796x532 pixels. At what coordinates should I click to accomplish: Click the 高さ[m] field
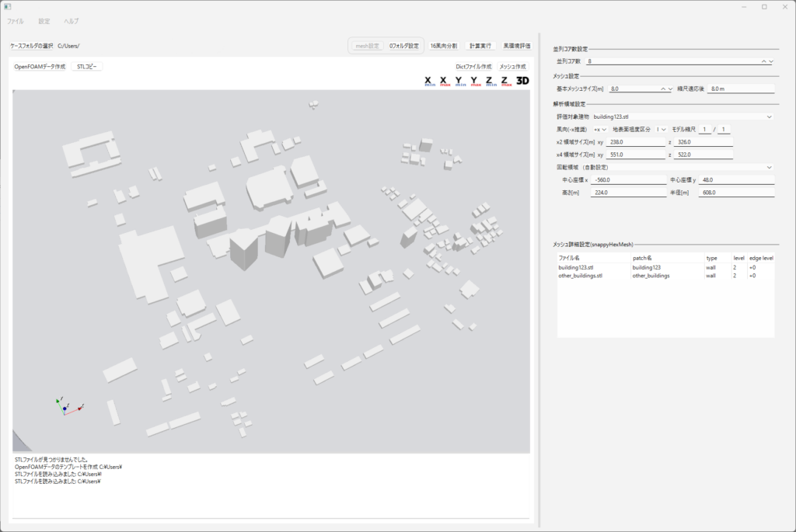coord(628,193)
